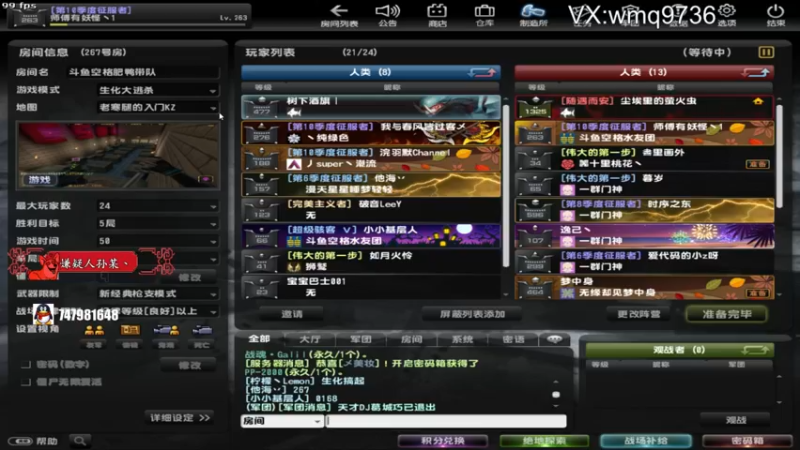The height and width of the screenshot is (450, 800).
Task: Select player row 破音LeeY
Action: (371, 210)
